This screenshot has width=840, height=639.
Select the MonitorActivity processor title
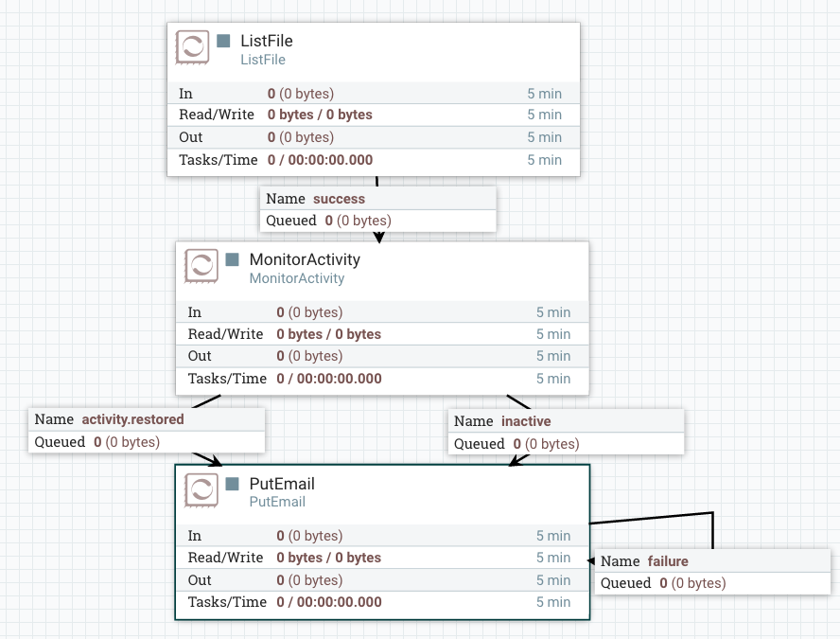click(305, 259)
